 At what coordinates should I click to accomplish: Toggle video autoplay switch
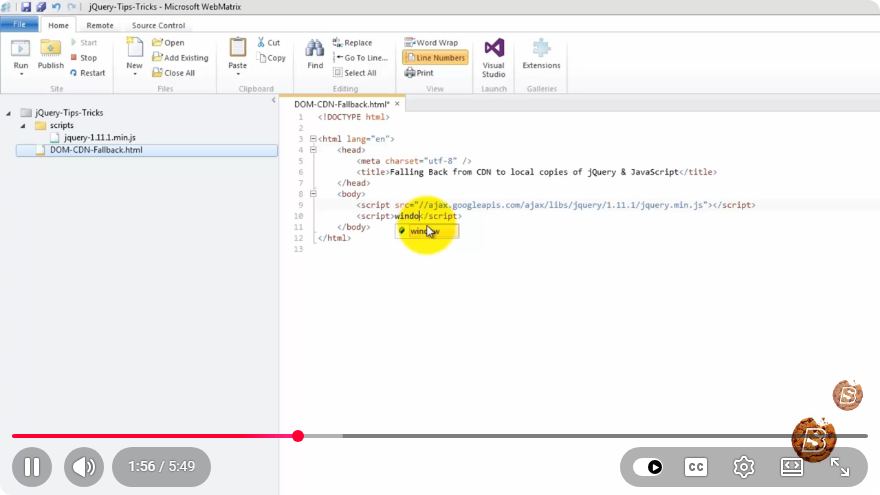tap(648, 467)
